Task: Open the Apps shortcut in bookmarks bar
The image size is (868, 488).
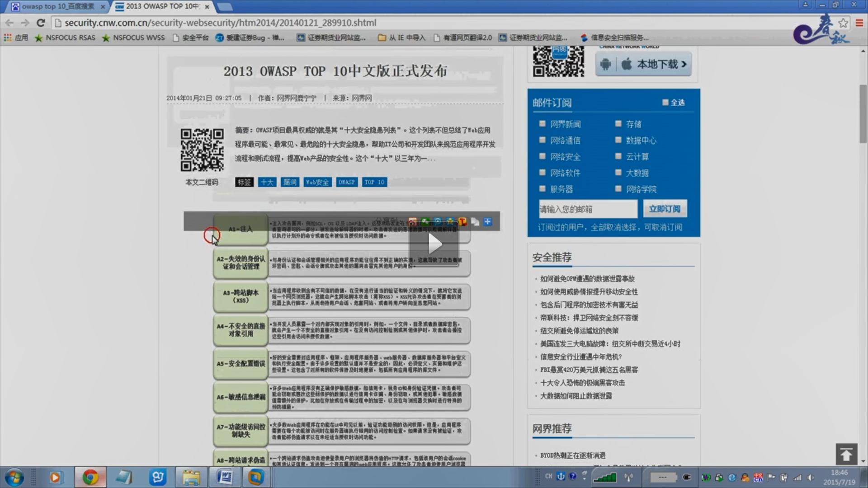Action: [16, 38]
